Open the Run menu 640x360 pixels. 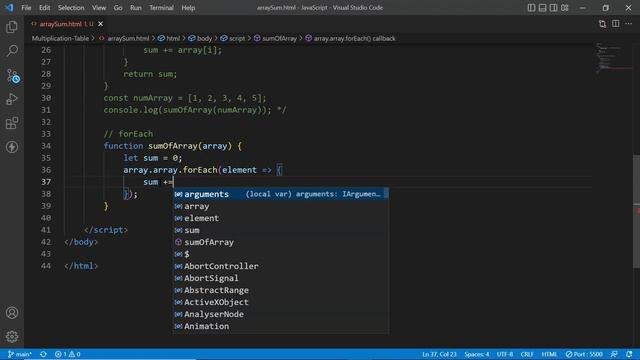point(136,8)
